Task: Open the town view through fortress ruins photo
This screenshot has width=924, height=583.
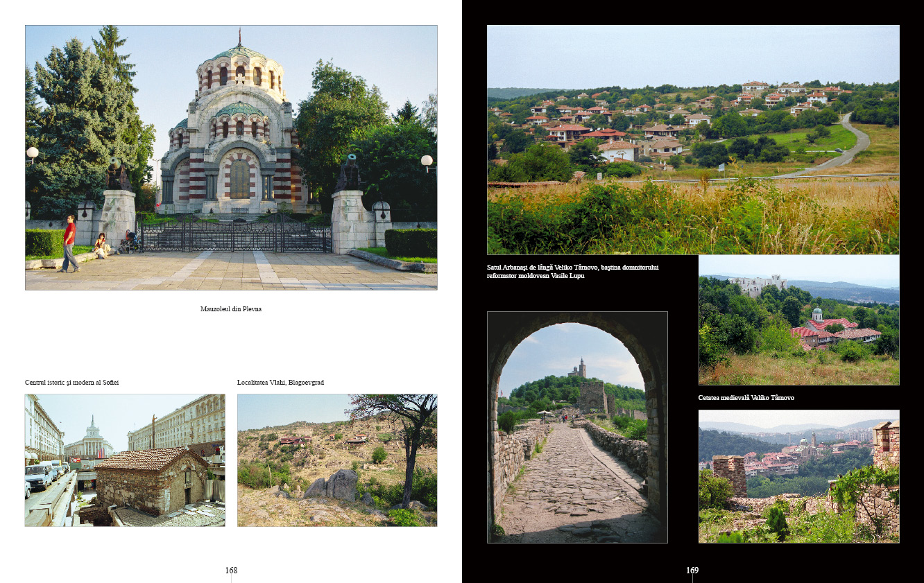Action: point(798,476)
